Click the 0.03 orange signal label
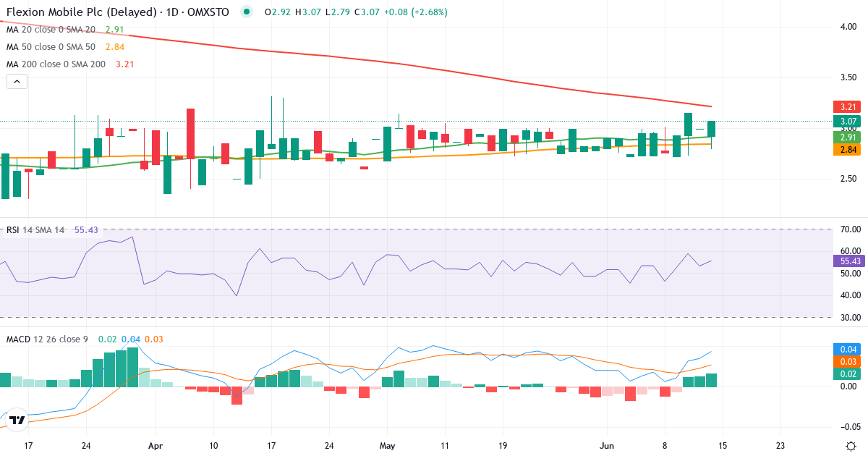Viewport: 868px width, 456px height. click(x=848, y=362)
